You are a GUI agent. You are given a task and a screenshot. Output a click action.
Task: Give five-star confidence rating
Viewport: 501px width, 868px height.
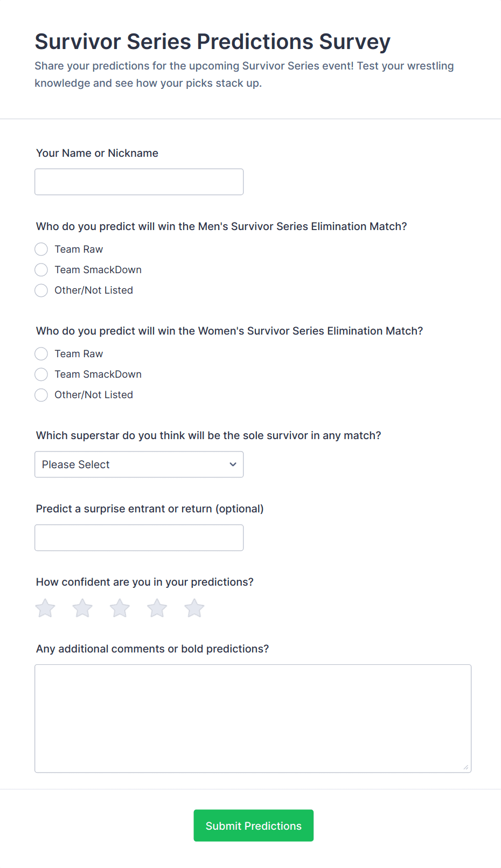pyautogui.click(x=194, y=608)
